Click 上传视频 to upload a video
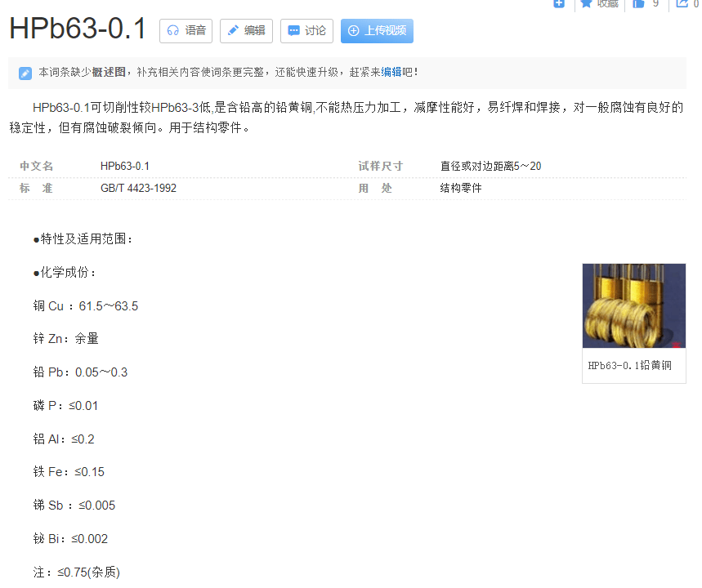This screenshot has width=702, height=588. pos(377,30)
